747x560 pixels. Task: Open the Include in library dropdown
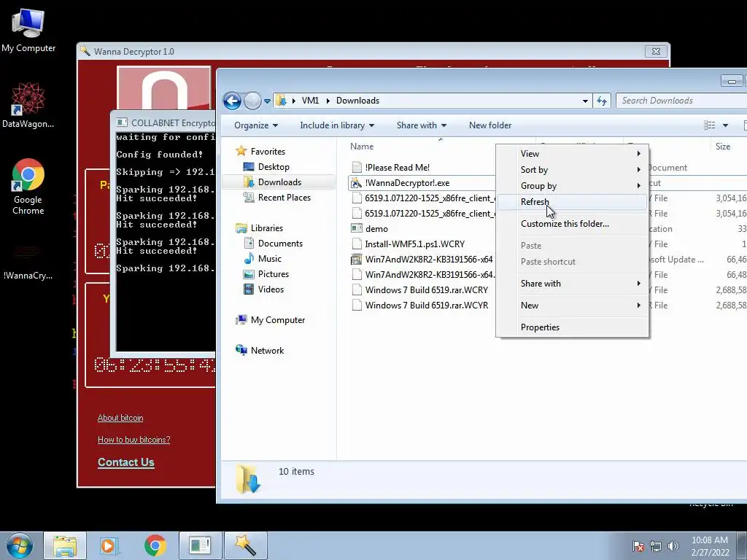337,125
